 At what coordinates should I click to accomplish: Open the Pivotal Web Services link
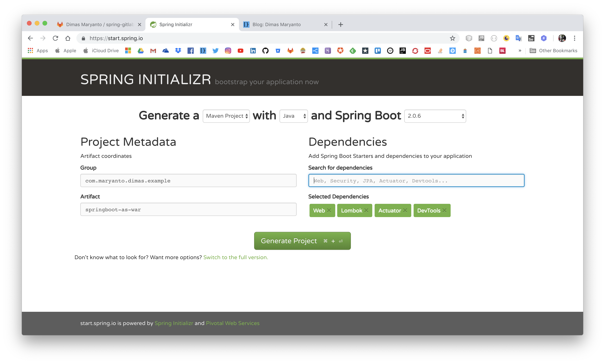[233, 323]
